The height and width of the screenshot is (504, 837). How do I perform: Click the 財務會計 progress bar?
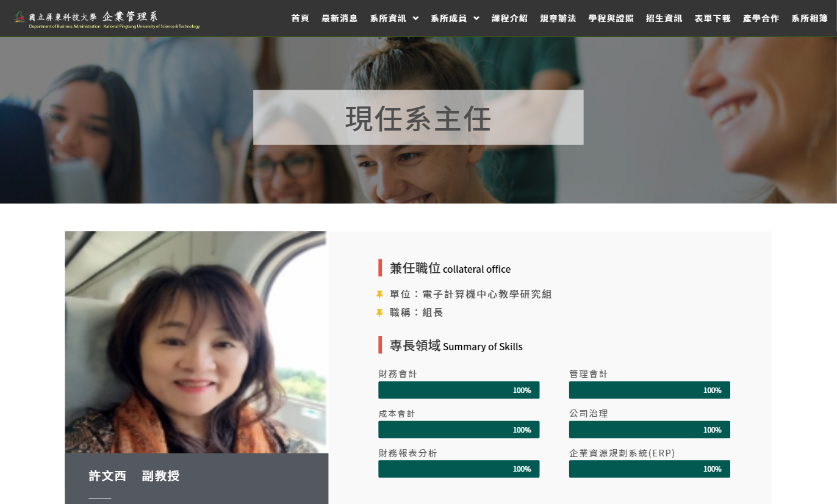[459, 390]
